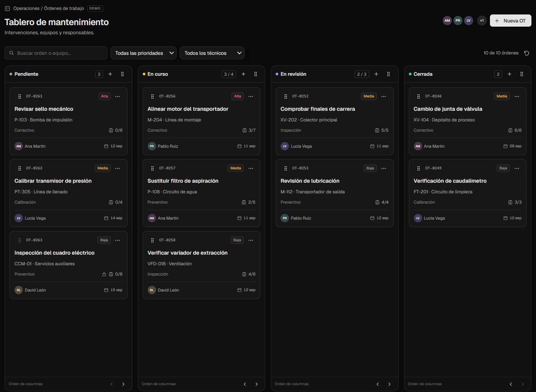
Task: Add a card to the Pendiente column
Action: 110,74
